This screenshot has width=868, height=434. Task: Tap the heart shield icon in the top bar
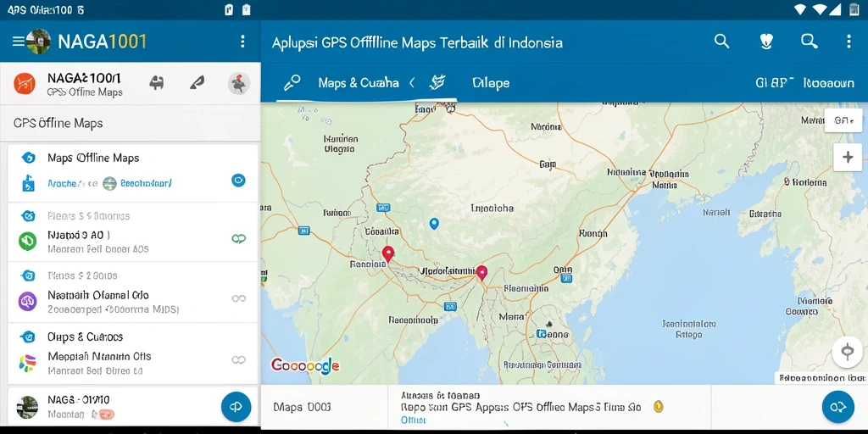click(766, 42)
